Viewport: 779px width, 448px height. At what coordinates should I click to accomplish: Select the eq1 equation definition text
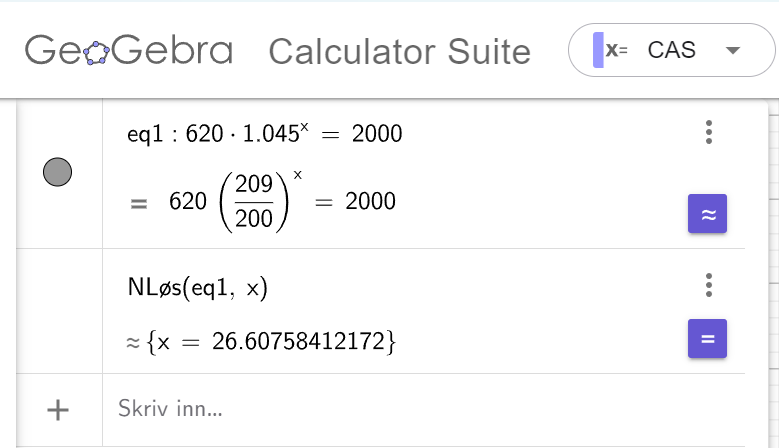[264, 133]
